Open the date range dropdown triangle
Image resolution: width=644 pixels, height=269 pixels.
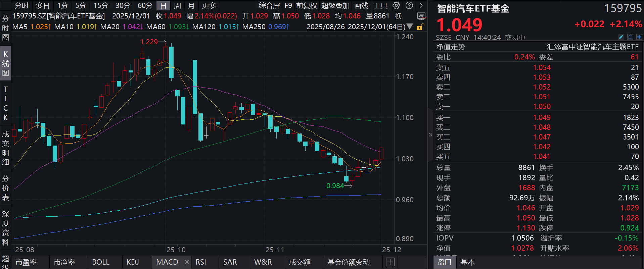coord(410,26)
